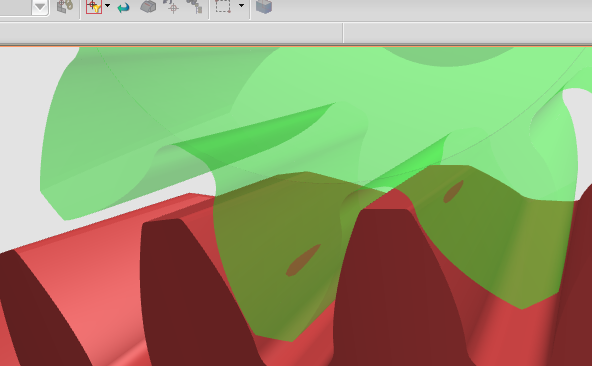Pick the lower brown interference spot
The width and height of the screenshot is (592, 366).
pyautogui.click(x=303, y=260)
